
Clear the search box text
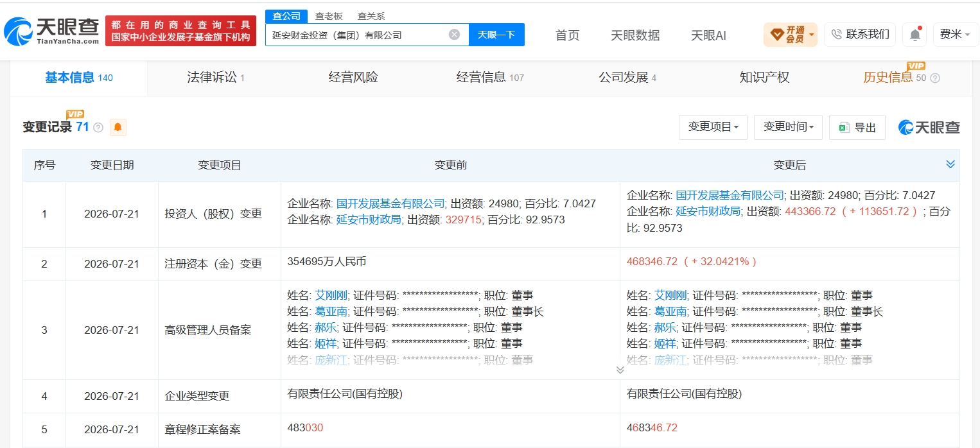click(454, 35)
